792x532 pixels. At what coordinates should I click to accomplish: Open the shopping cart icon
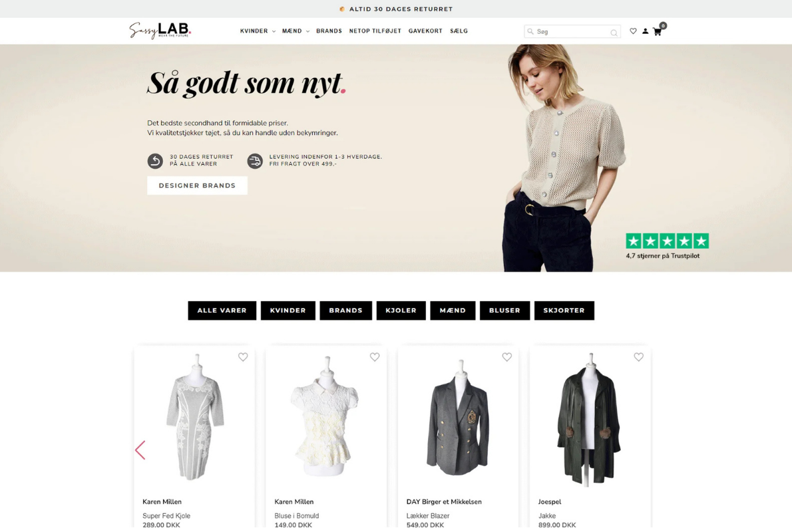(657, 31)
